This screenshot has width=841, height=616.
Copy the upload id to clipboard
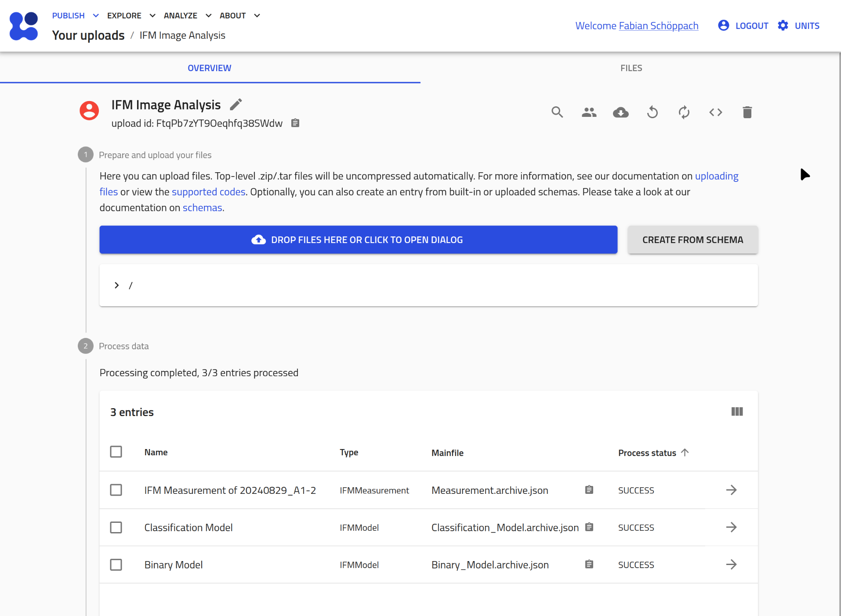295,123
